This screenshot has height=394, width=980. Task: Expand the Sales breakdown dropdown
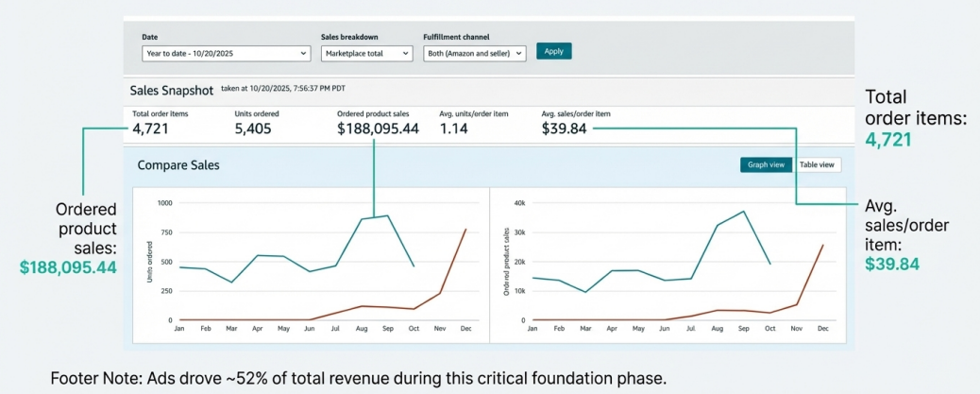[x=366, y=54]
